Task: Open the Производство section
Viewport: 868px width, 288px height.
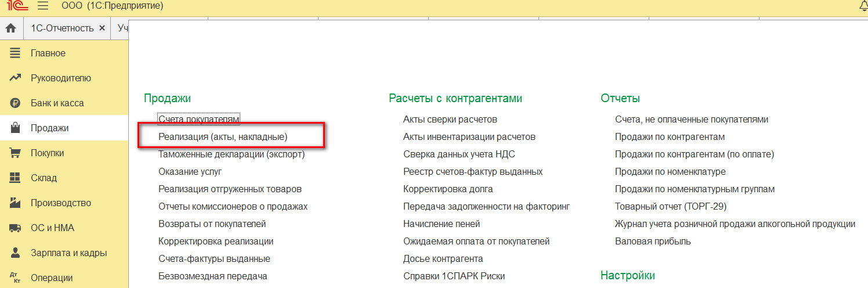Action: click(64, 203)
